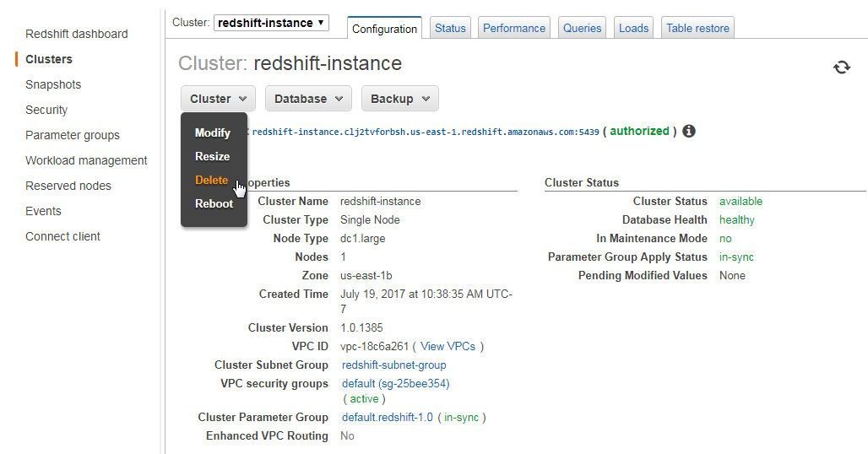868x454 pixels.
Task: Click the Cluster Status value available
Action: click(x=741, y=202)
